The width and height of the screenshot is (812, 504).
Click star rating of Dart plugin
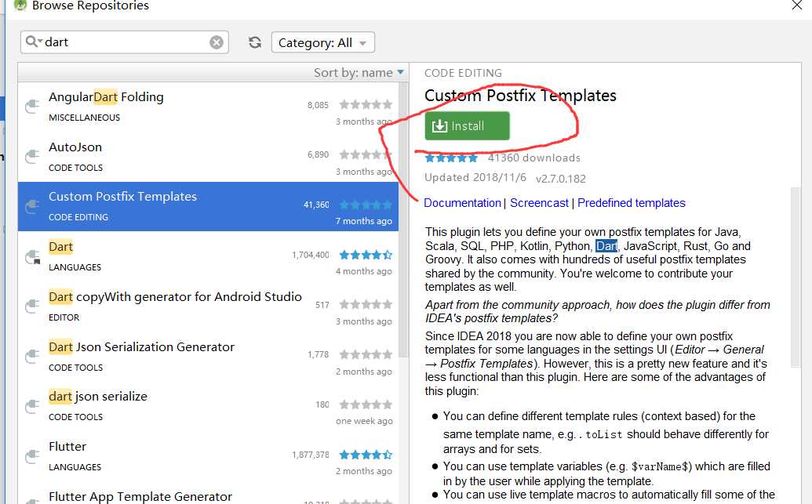point(366,255)
